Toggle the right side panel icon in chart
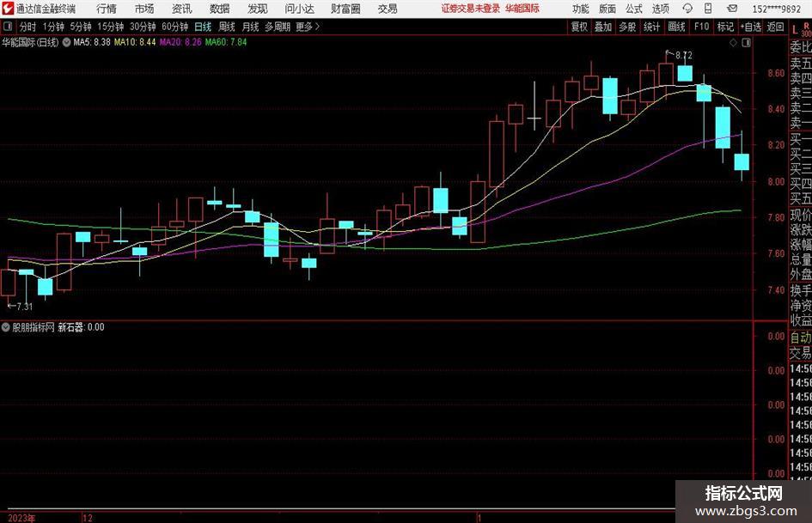Image resolution: width=812 pixels, height=523 pixels. [746, 43]
